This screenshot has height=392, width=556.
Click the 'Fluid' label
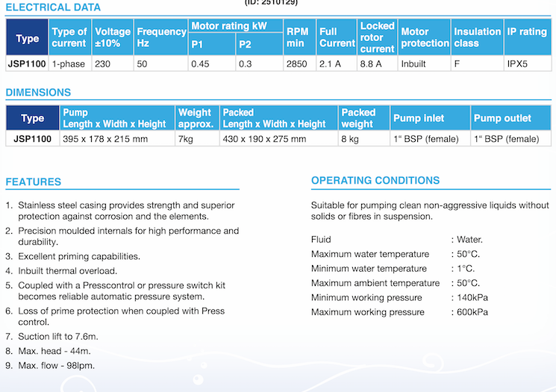321,240
